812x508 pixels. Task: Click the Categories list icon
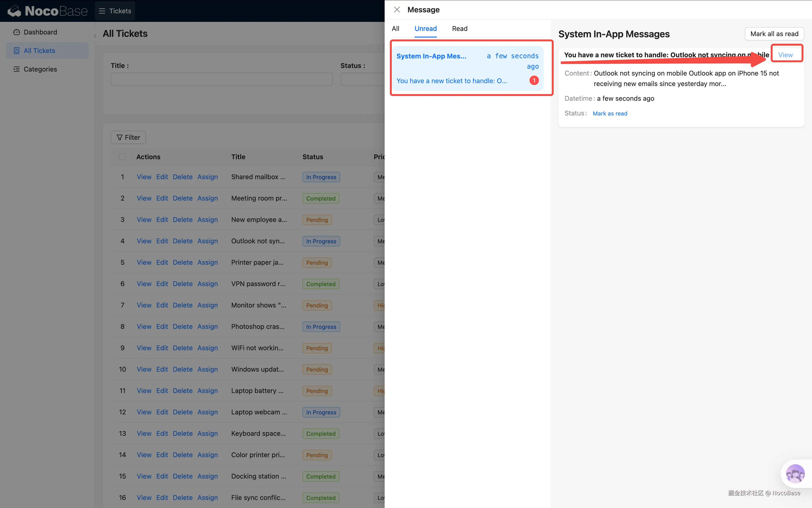[x=16, y=69]
